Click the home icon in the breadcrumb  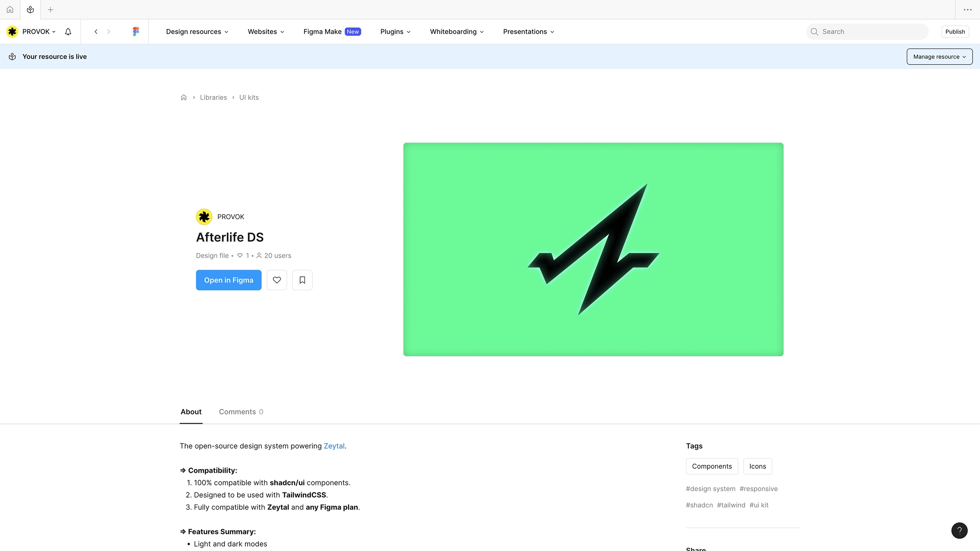[184, 97]
